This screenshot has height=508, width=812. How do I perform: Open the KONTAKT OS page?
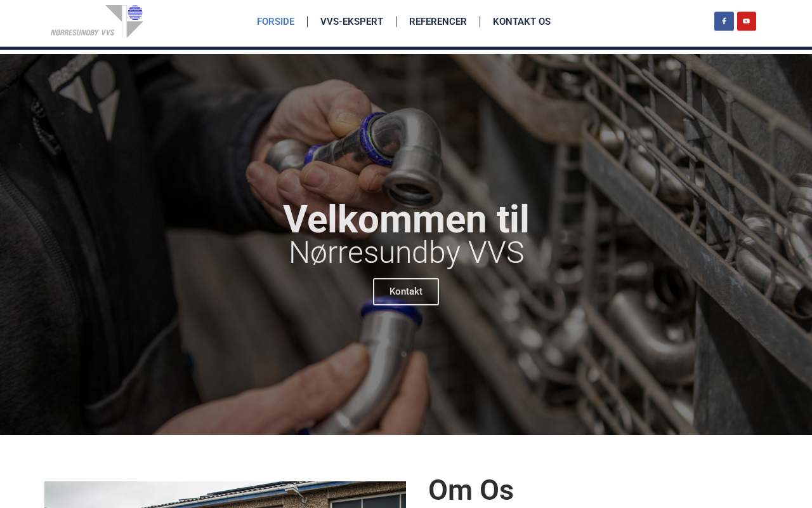coord(521,22)
